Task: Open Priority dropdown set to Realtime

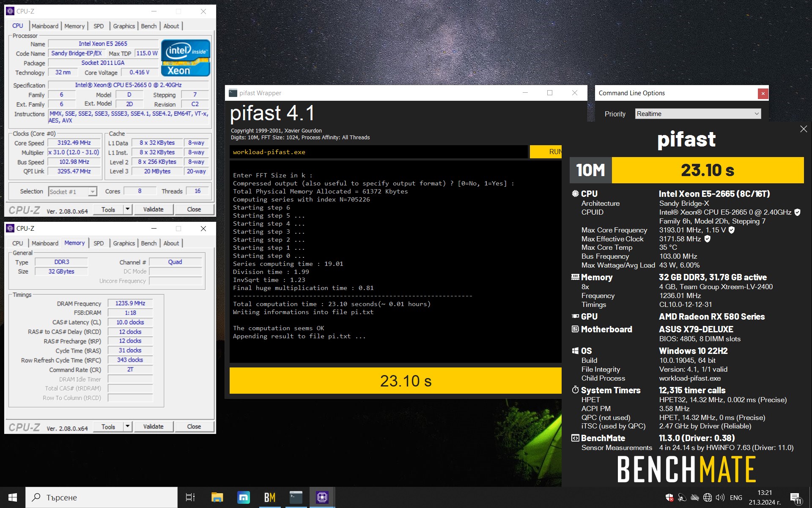Action: click(698, 114)
